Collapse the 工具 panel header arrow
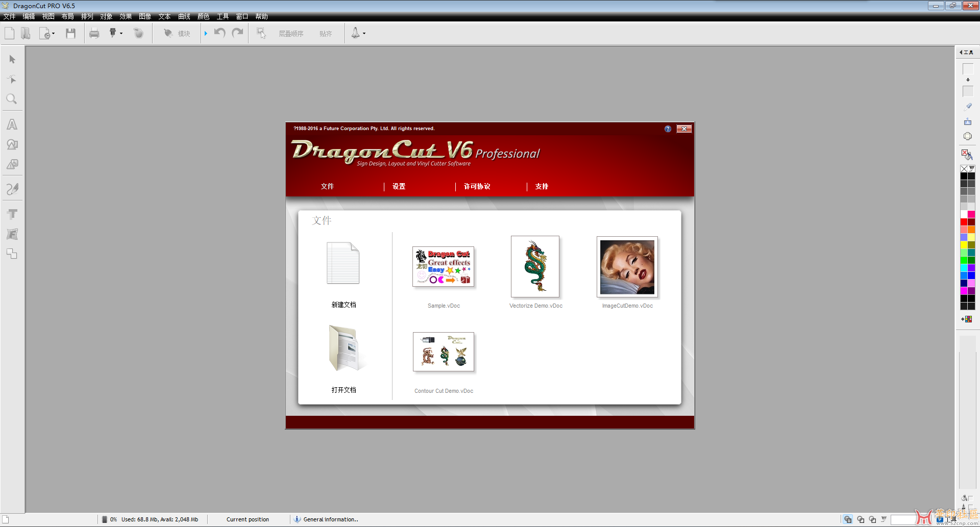The height and width of the screenshot is (527, 980). (x=961, y=52)
